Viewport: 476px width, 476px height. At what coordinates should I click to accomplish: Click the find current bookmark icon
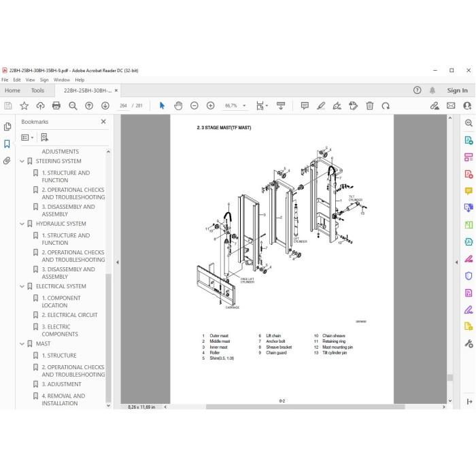(x=45, y=137)
